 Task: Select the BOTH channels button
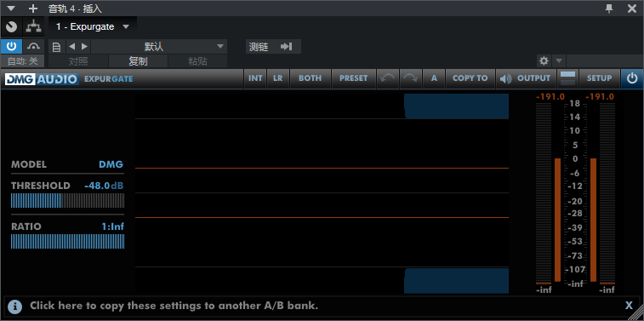(x=310, y=78)
